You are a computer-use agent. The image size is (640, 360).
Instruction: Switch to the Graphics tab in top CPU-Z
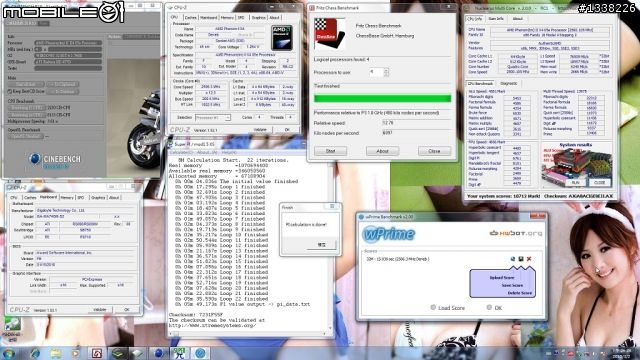click(x=258, y=18)
